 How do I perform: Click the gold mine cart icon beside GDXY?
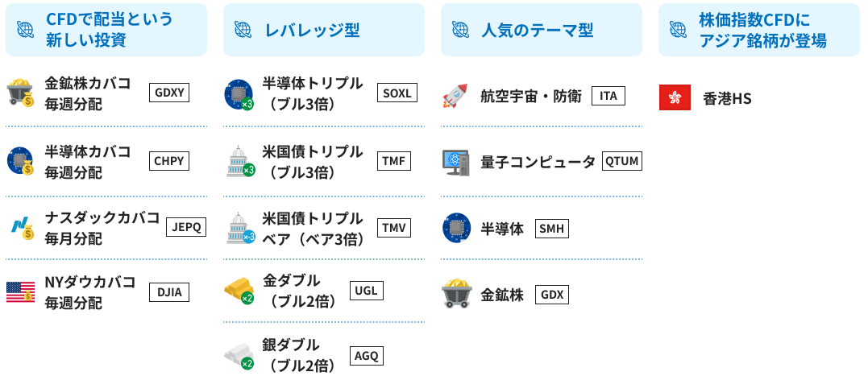coord(20,93)
